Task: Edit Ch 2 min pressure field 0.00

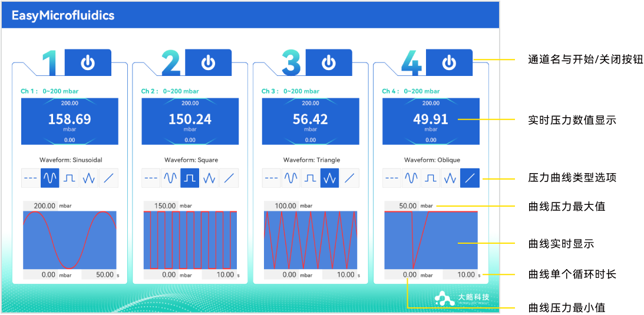Action: coord(161,274)
